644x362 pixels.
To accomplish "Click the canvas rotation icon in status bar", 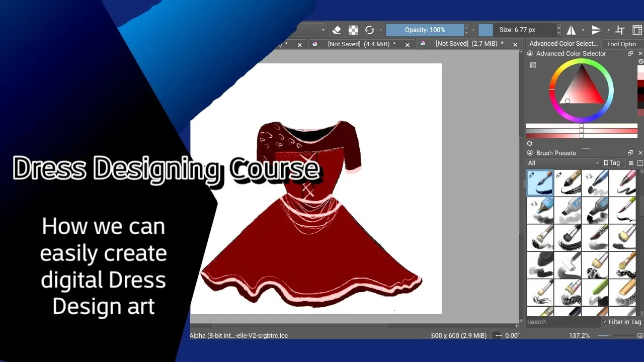I will tap(497, 335).
